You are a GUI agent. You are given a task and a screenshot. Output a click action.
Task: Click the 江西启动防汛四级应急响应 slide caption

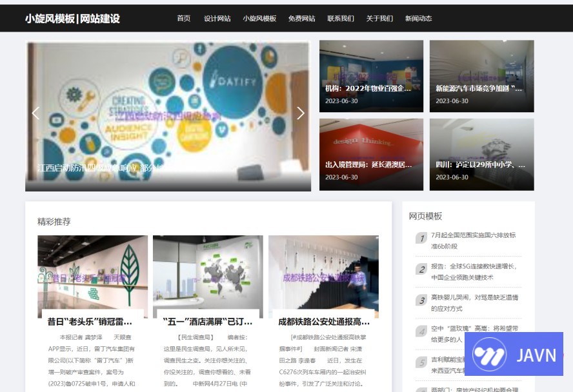point(101,168)
